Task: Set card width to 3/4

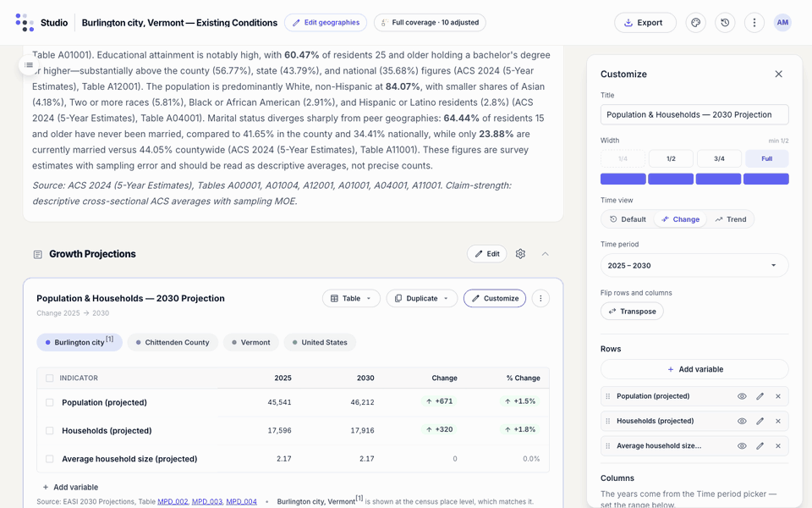Action: (719, 158)
